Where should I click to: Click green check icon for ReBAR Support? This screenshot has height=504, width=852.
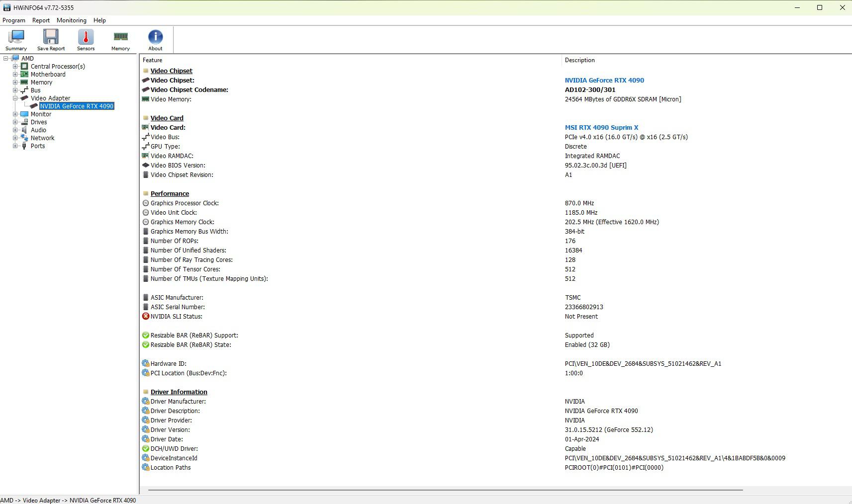(146, 335)
